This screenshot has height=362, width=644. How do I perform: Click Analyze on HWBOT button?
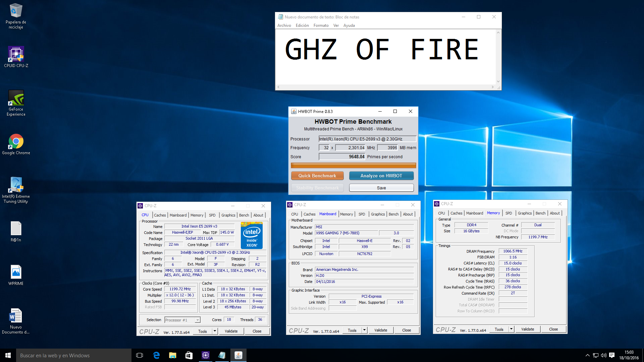coord(381,176)
